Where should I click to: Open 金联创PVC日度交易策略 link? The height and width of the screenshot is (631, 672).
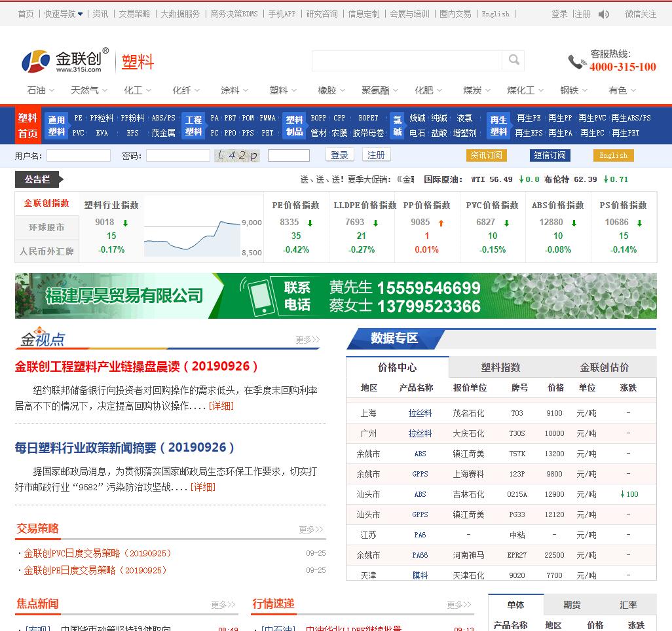tap(98, 553)
